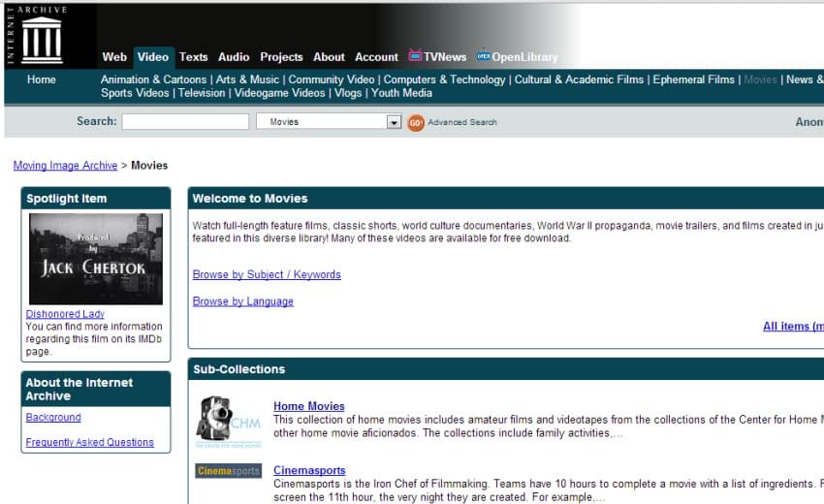Click Browse by Language link
The height and width of the screenshot is (504, 824).
click(242, 301)
